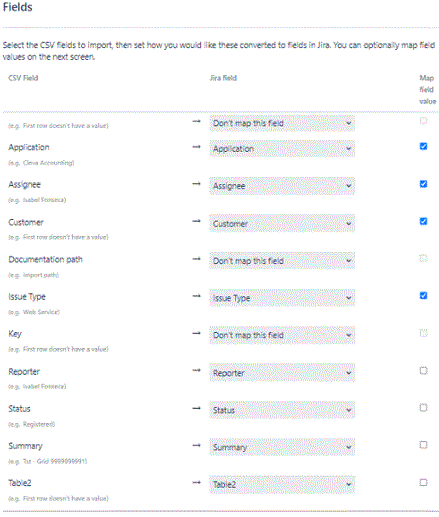439x517 pixels.
Task: Enable map field value for Table2
Action: point(423,482)
